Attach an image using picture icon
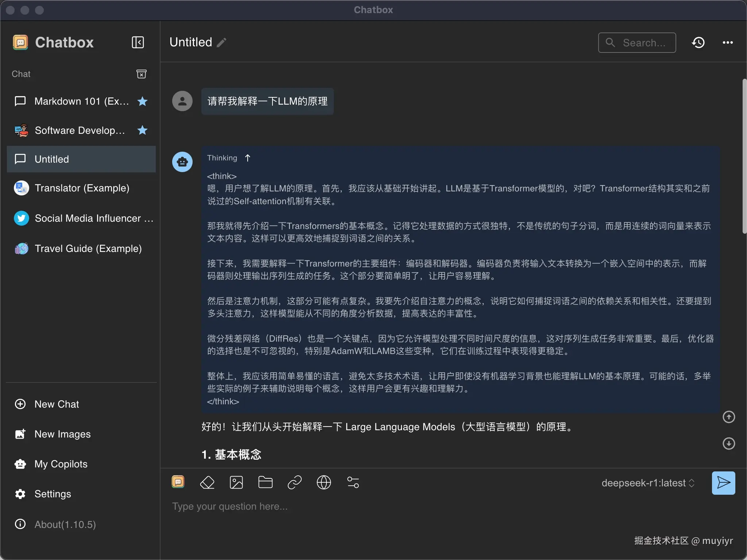Viewport: 747px width, 560px height. 236,483
